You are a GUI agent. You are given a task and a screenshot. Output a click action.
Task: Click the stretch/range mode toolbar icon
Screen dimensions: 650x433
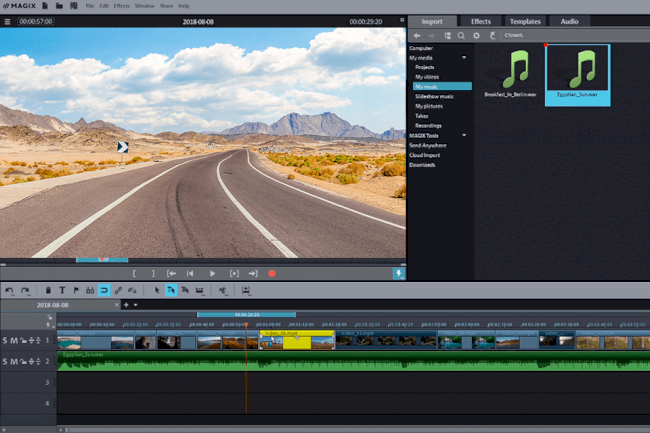[x=199, y=290]
